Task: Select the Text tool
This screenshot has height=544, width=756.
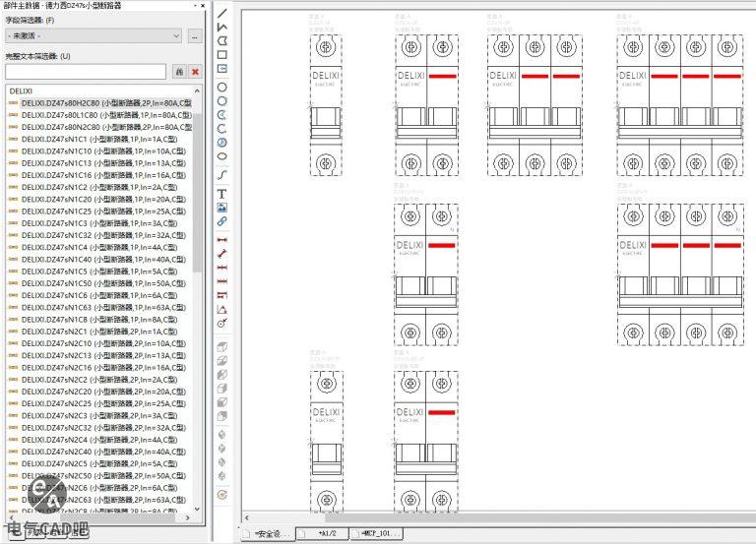Action: (x=222, y=194)
